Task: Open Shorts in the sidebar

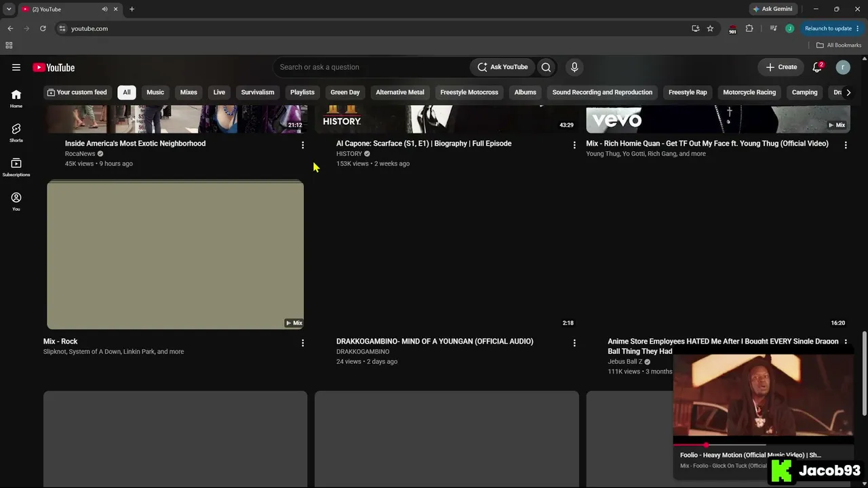Action: point(16,133)
